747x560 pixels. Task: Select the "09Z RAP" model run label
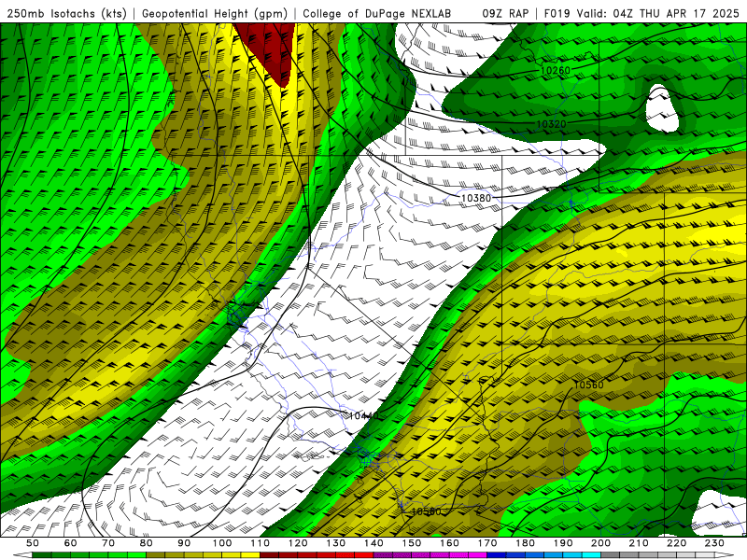(505, 13)
